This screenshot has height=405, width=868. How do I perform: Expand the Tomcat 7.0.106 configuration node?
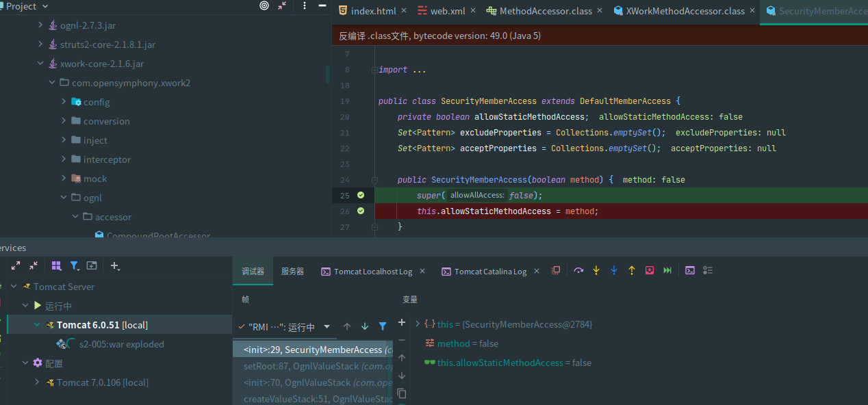pos(37,382)
